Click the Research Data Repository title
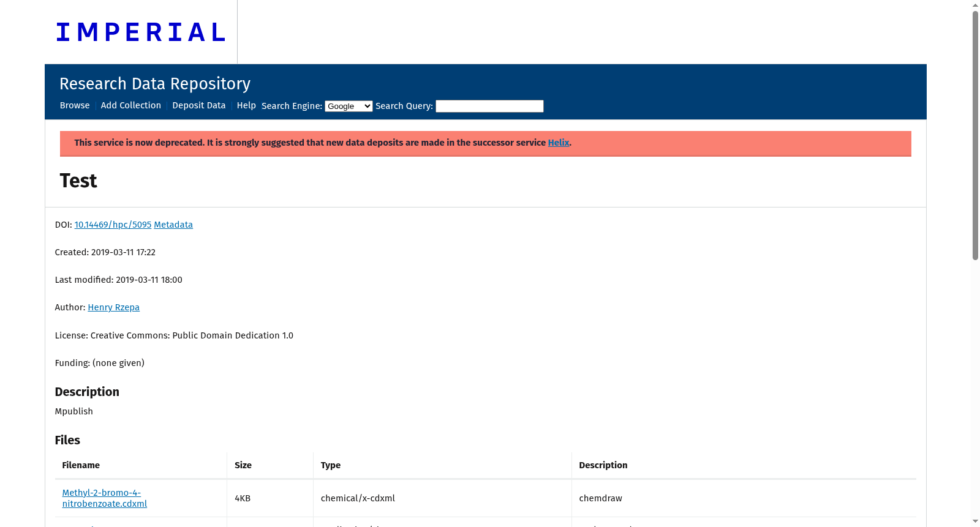The width and height of the screenshot is (980, 527). pyautogui.click(x=155, y=83)
